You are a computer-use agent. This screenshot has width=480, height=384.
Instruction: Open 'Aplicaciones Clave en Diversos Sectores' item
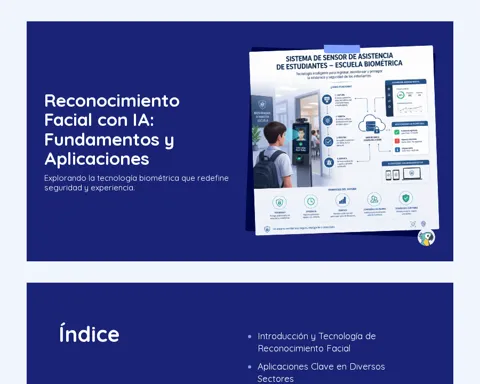tap(321, 373)
